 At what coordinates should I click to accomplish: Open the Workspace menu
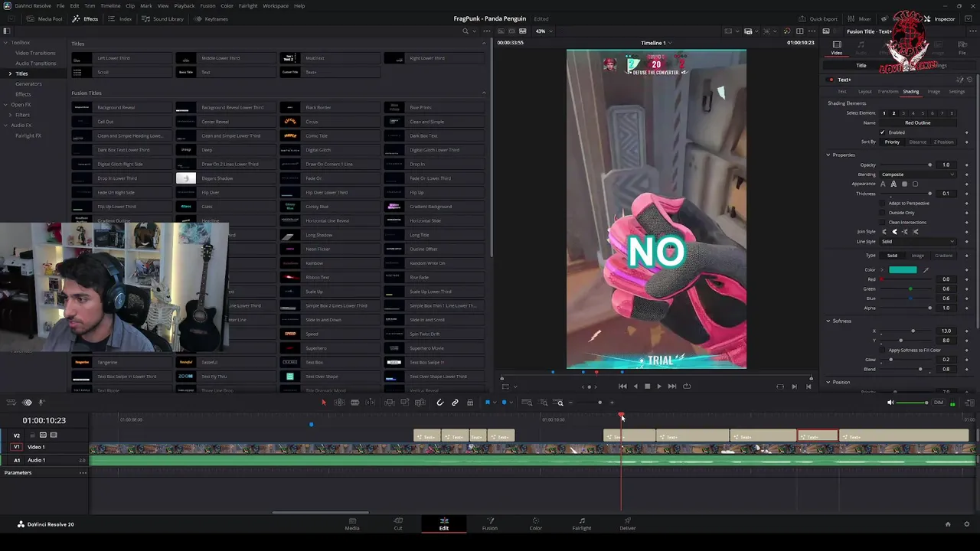click(276, 5)
